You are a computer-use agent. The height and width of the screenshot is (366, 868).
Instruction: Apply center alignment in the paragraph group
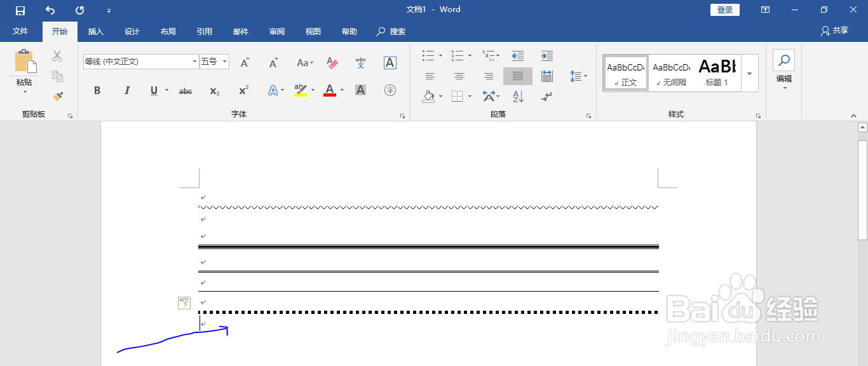[x=459, y=76]
